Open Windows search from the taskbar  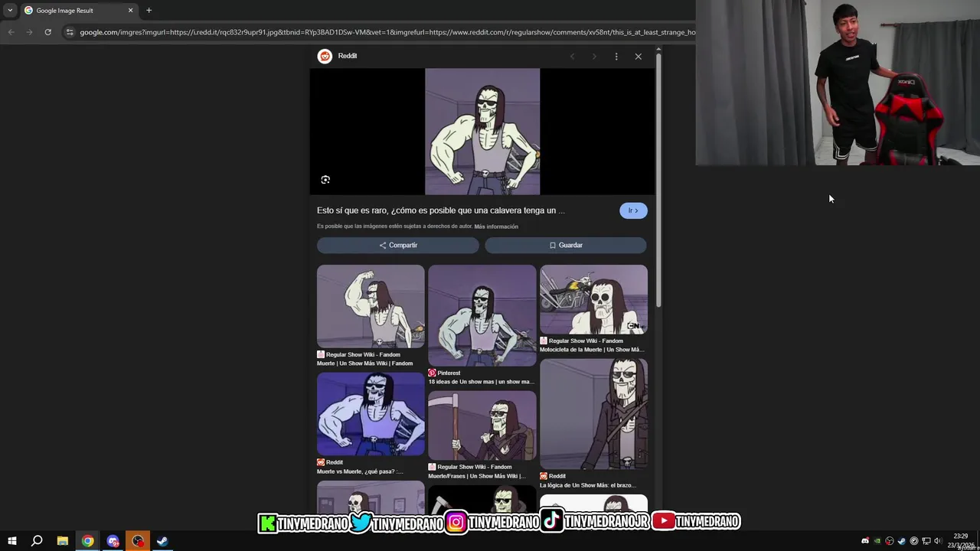37,541
